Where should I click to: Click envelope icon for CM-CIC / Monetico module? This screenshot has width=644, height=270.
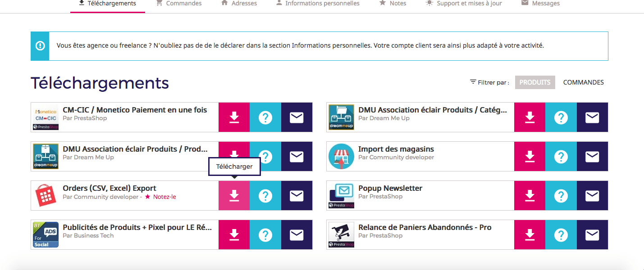pos(297,117)
